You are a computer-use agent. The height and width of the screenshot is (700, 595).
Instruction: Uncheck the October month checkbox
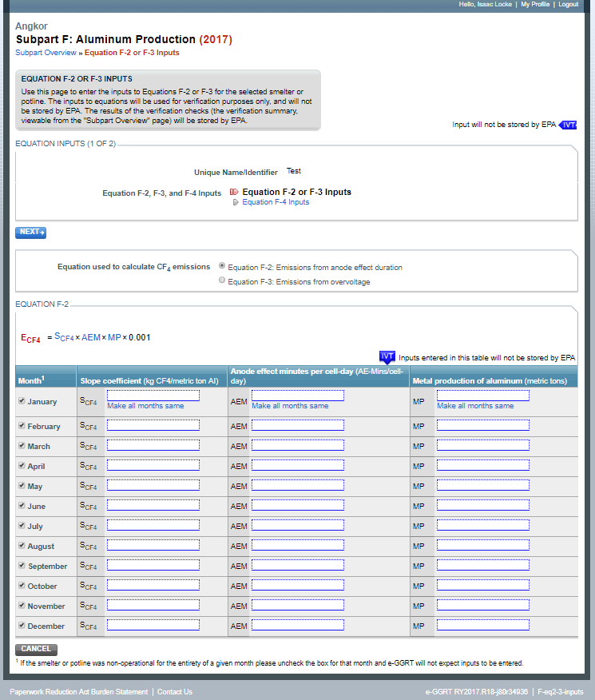[x=22, y=585]
